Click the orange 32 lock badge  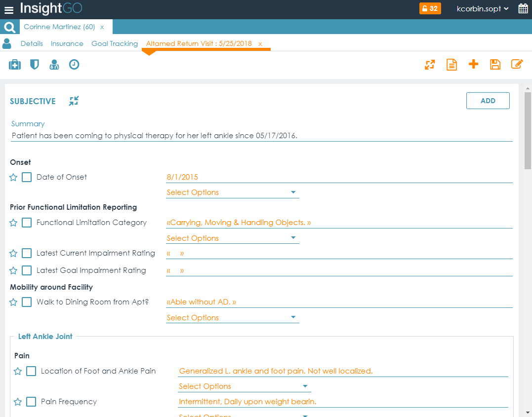click(x=429, y=8)
